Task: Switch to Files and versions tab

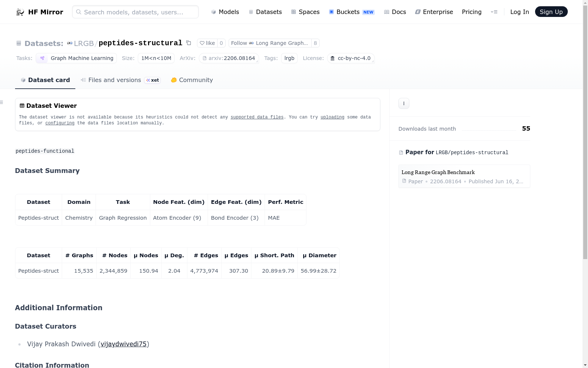Action: (121, 80)
